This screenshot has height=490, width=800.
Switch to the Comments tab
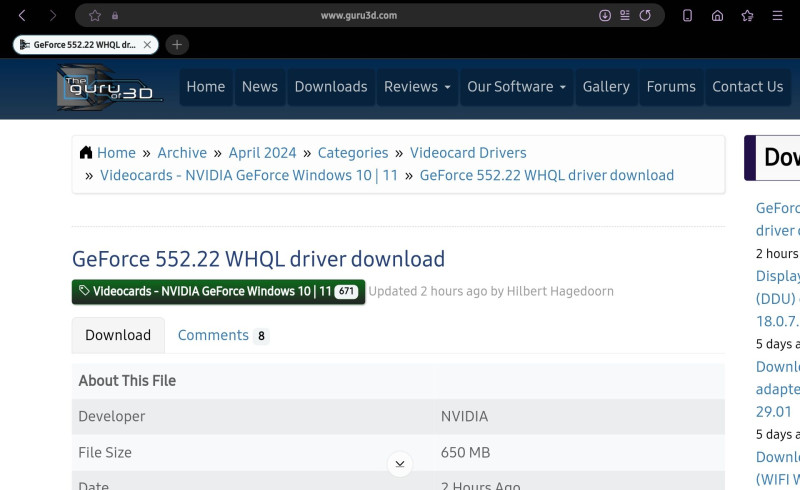(x=223, y=335)
